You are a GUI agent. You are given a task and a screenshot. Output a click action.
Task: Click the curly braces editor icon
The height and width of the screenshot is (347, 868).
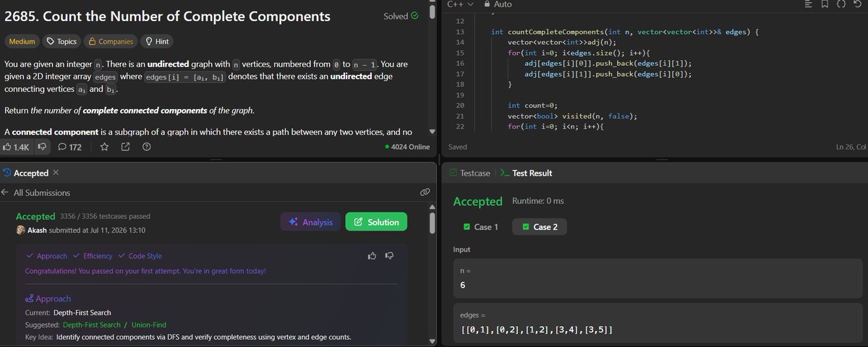[841, 4]
